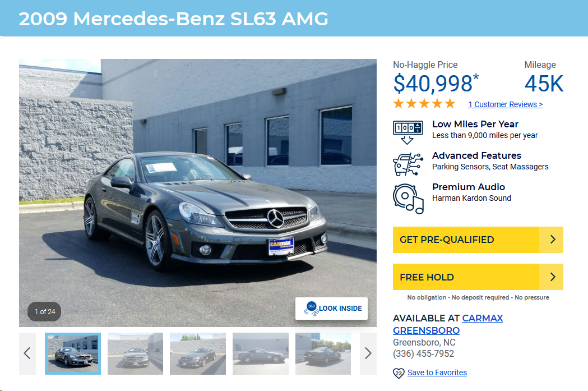This screenshot has width=588, height=391.
Task: Click the heart favorites icon
Action: (x=398, y=373)
